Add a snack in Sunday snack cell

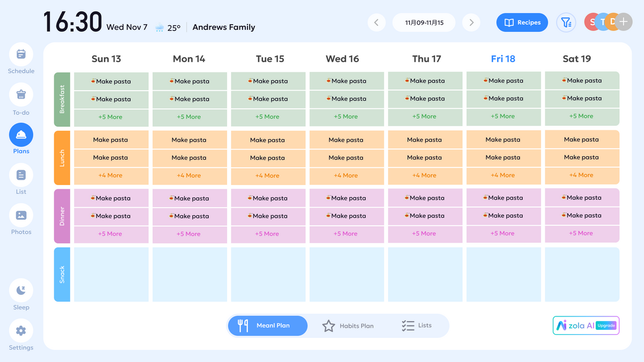point(111,275)
